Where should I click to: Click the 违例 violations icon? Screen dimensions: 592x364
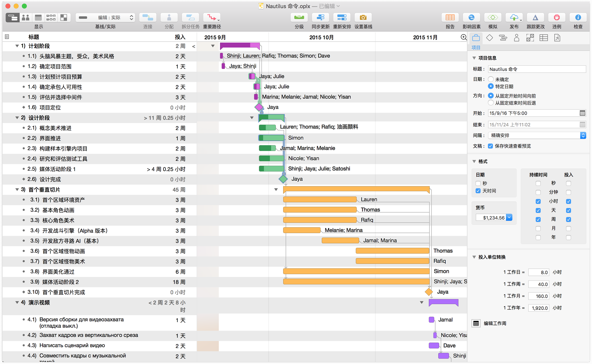click(556, 18)
